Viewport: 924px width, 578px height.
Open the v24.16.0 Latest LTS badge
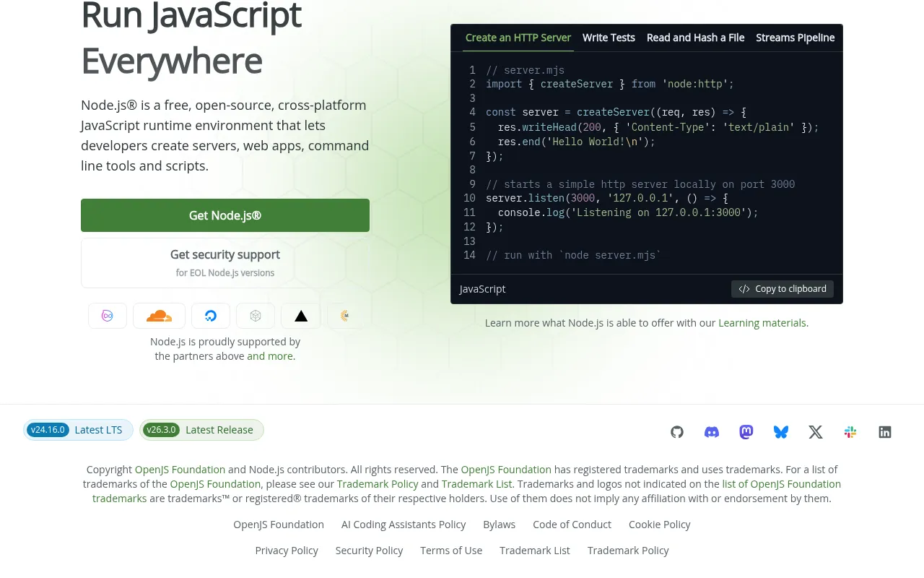click(78, 430)
